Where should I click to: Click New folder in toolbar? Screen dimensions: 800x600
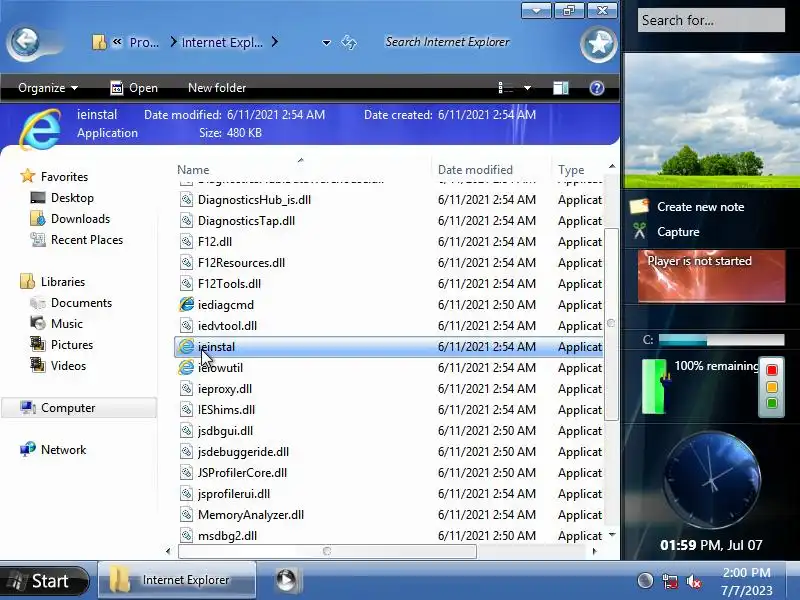point(217,88)
